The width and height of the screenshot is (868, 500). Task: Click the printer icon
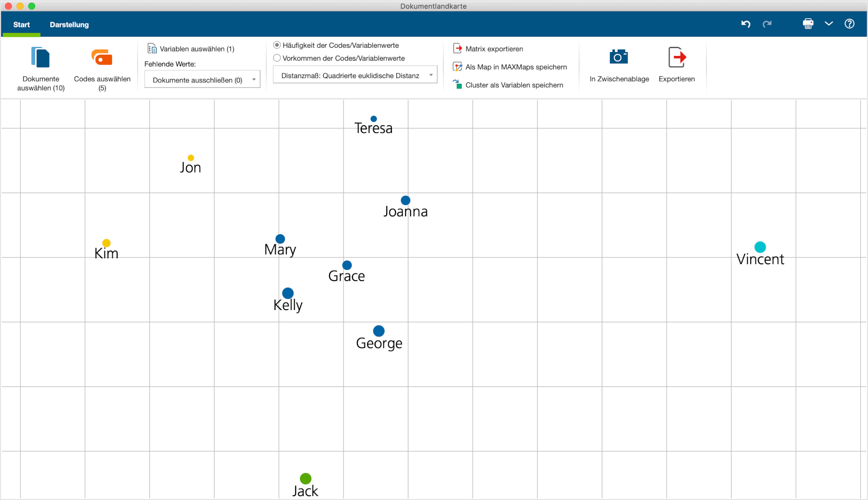pos(808,24)
